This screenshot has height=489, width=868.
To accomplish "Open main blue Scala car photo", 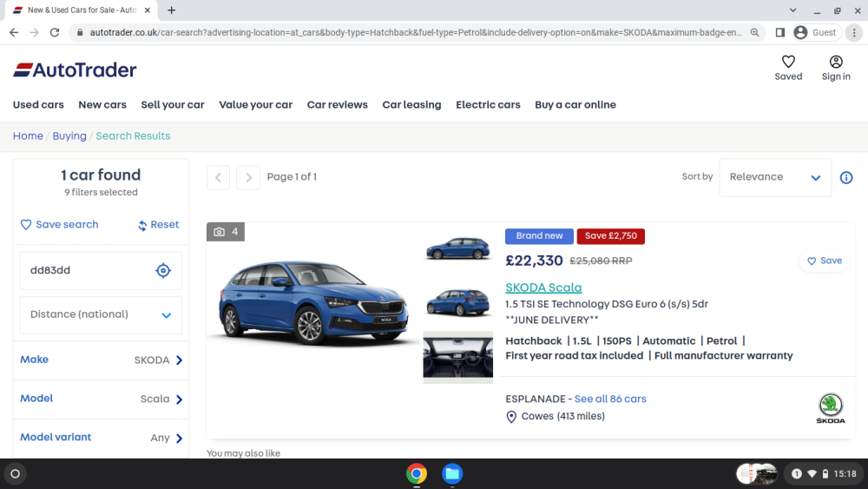I will [314, 303].
